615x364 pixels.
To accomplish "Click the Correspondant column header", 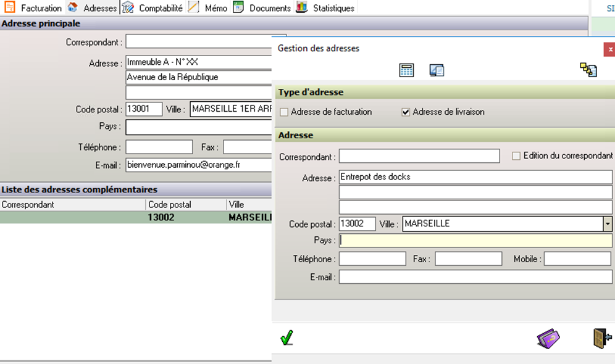I will coord(73,205).
